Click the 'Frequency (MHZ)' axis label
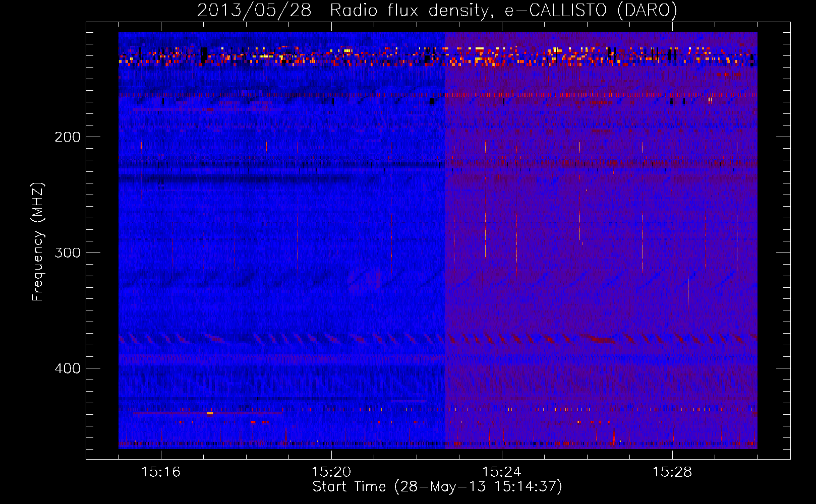This screenshot has width=816, height=504. [38, 242]
